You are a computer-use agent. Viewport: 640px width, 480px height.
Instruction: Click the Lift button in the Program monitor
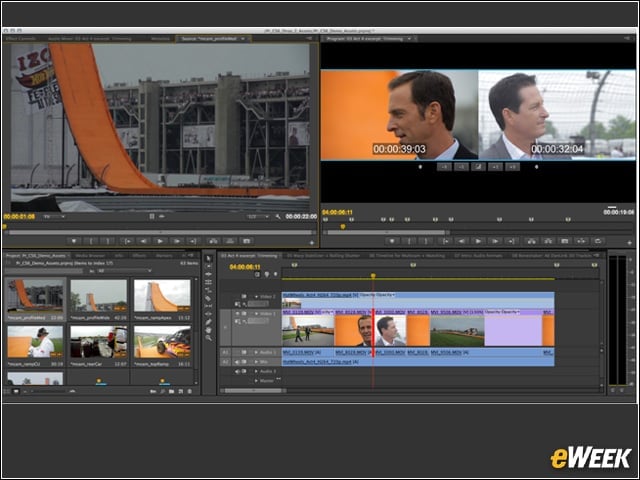[531, 241]
